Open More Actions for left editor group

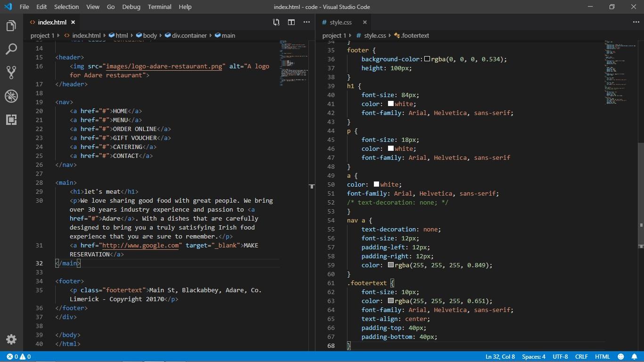(x=306, y=22)
